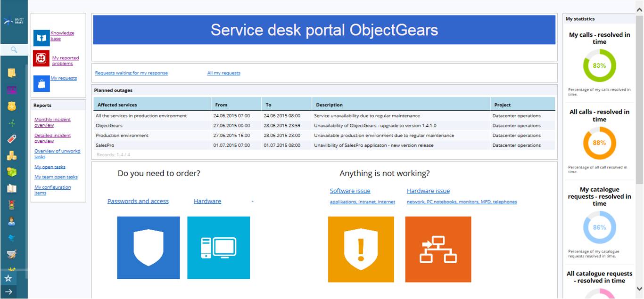Open the user person sidebar icon

[12, 221]
